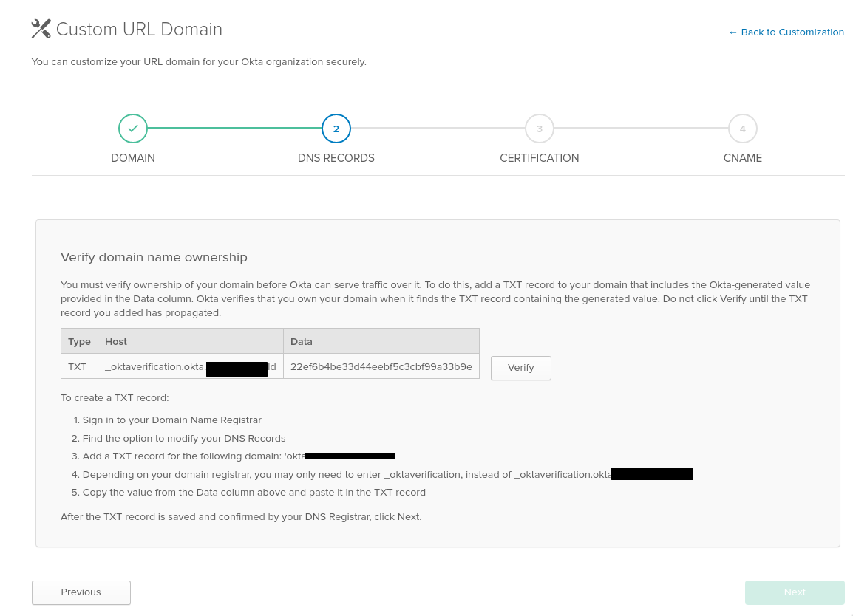Click 'Find the option to modify your DNS Records'
This screenshot has height=616, width=853.
click(184, 438)
